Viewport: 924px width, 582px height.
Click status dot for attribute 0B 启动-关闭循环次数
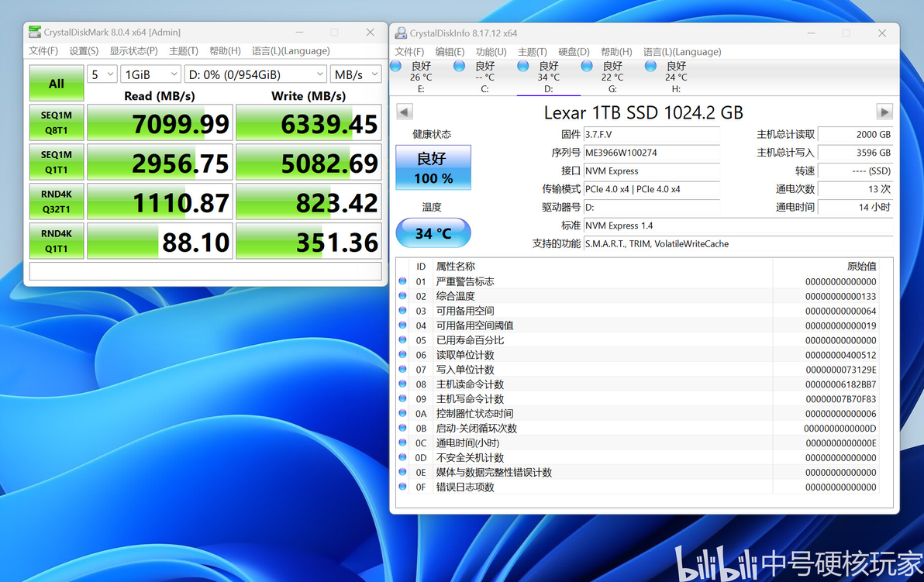pos(402,429)
